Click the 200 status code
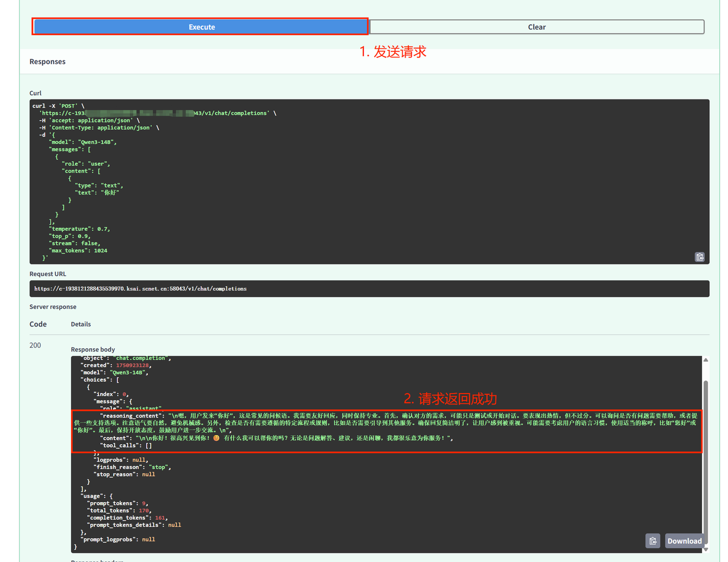This screenshot has width=728, height=562. click(35, 345)
